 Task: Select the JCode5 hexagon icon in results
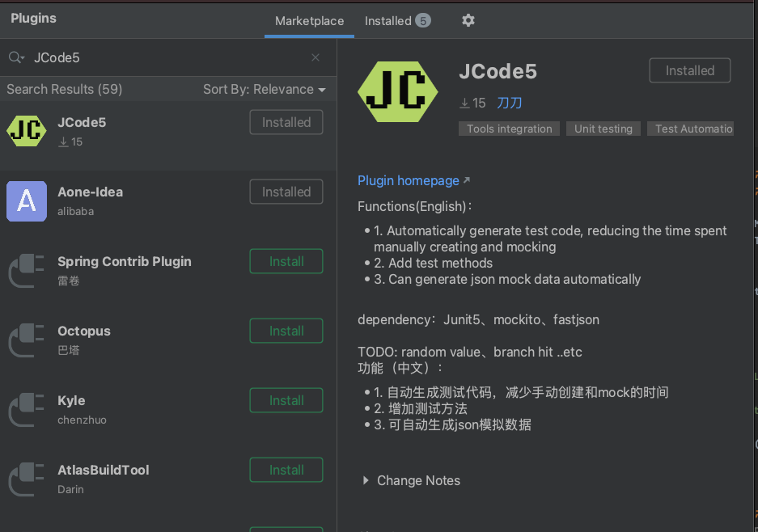27,131
